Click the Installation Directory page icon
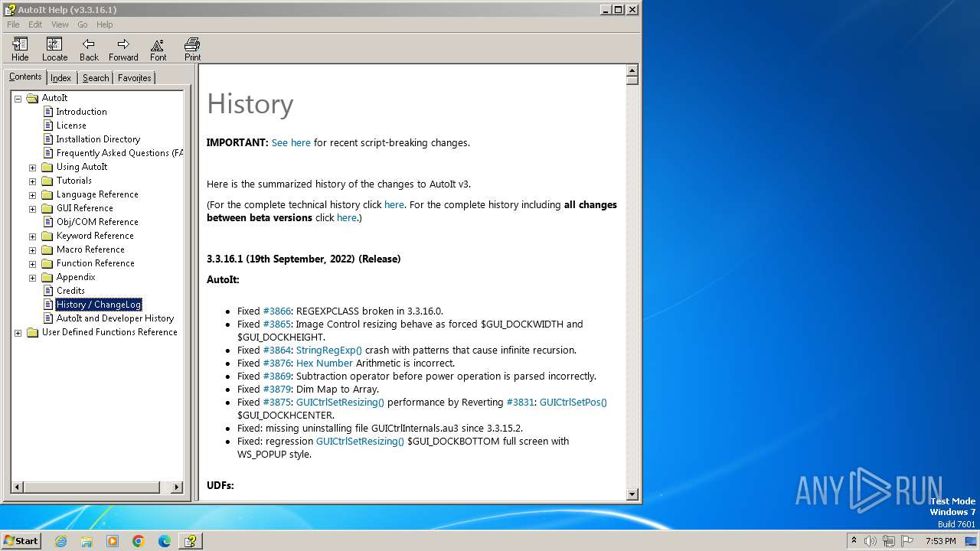The width and height of the screenshot is (980, 551). (x=48, y=139)
